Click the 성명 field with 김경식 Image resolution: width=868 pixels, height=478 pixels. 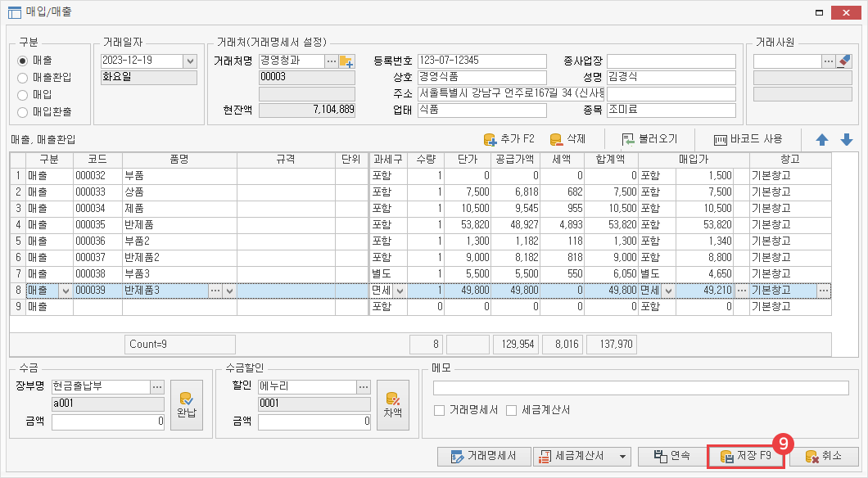click(671, 78)
